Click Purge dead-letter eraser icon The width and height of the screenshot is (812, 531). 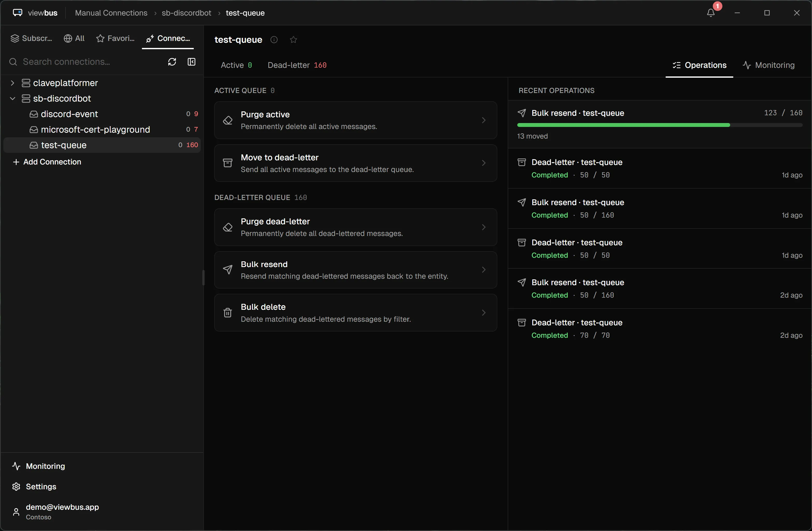228,227
